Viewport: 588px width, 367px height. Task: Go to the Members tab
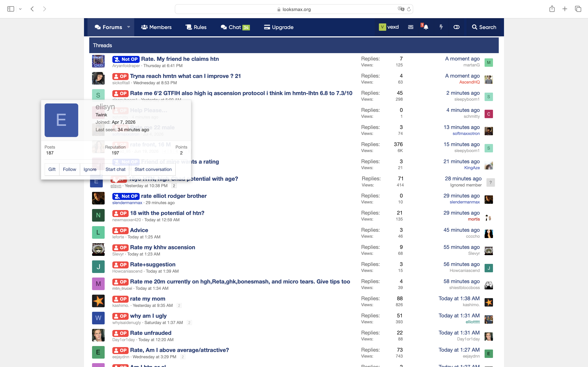156,27
